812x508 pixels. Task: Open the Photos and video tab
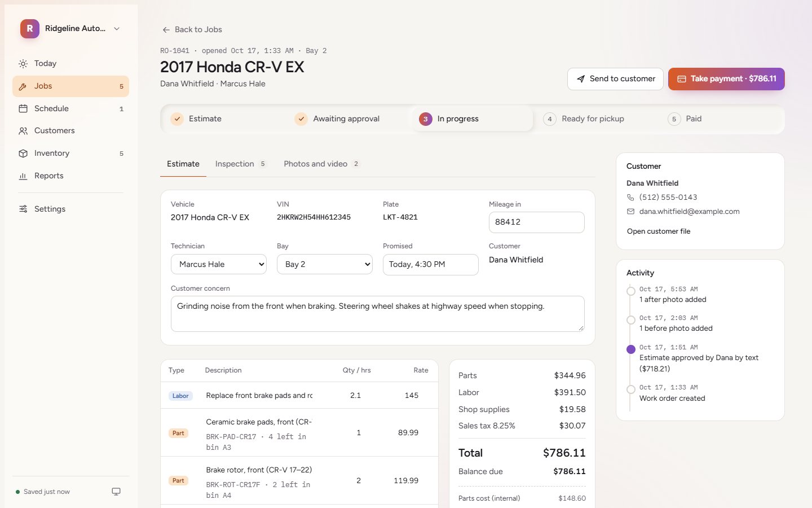[x=322, y=164]
